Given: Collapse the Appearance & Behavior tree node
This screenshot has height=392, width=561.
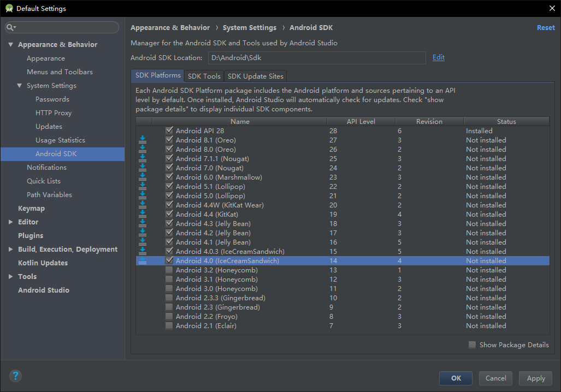Looking at the screenshot, I should click(11, 45).
